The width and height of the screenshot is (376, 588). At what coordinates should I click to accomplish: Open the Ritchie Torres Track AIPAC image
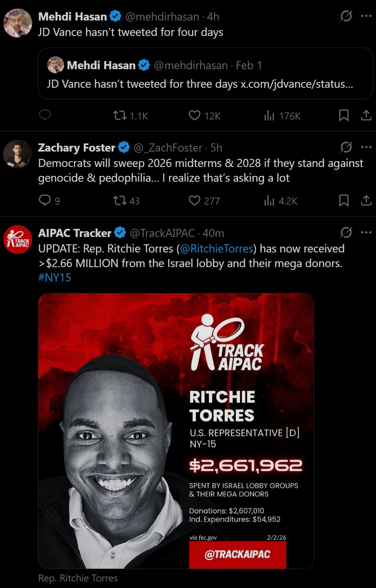click(x=176, y=431)
